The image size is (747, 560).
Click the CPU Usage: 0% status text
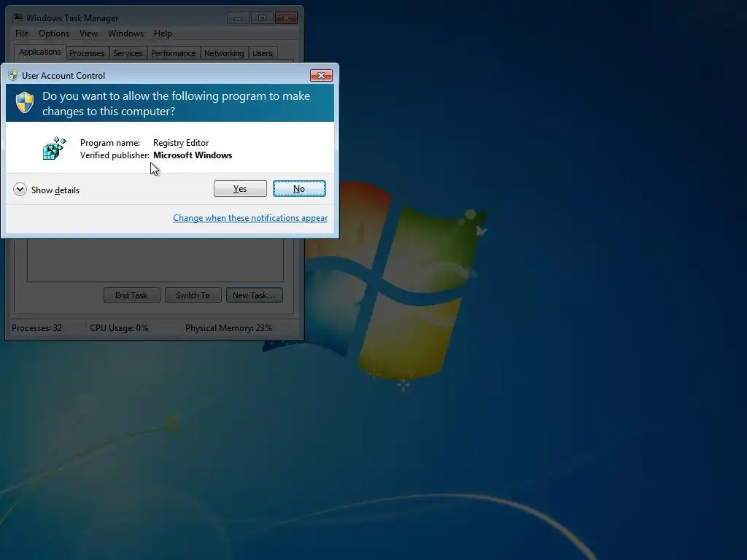coord(119,328)
